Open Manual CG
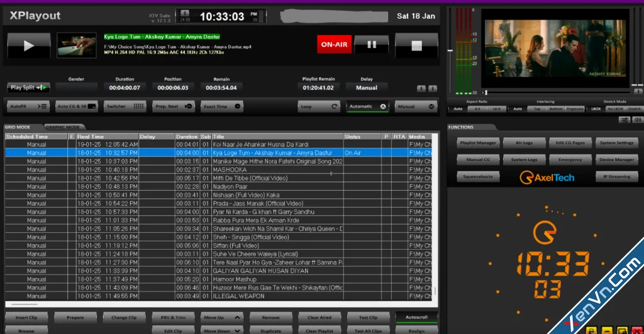The image size is (644, 334). (478, 160)
